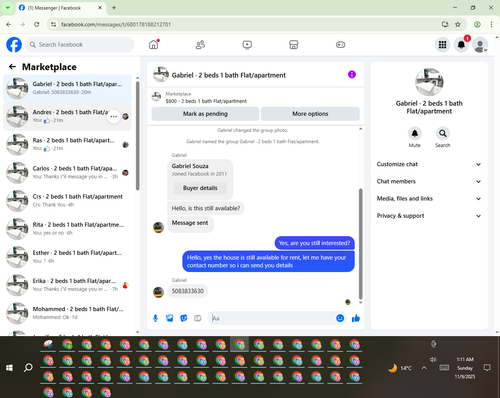Open the Esther conversation
The height and width of the screenshot is (398, 500).
coord(67,257)
